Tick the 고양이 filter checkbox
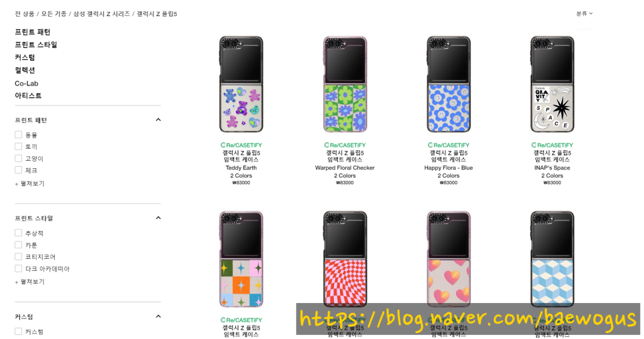The image size is (644, 339). [x=18, y=158]
